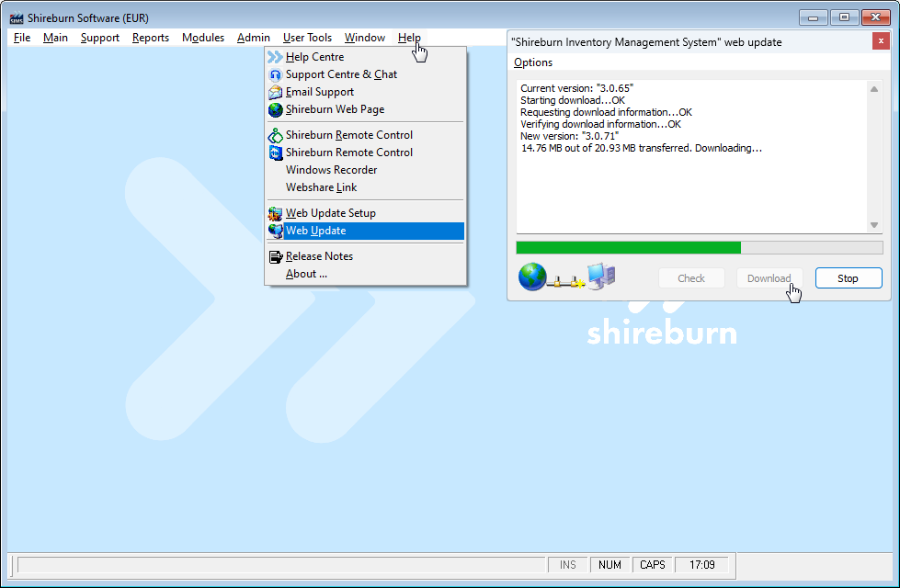Open Options menu in the web update dialog
The image size is (900, 588).
(x=532, y=62)
